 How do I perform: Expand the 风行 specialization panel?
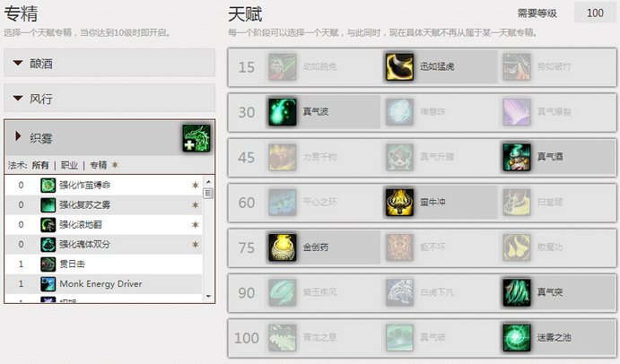click(x=109, y=98)
